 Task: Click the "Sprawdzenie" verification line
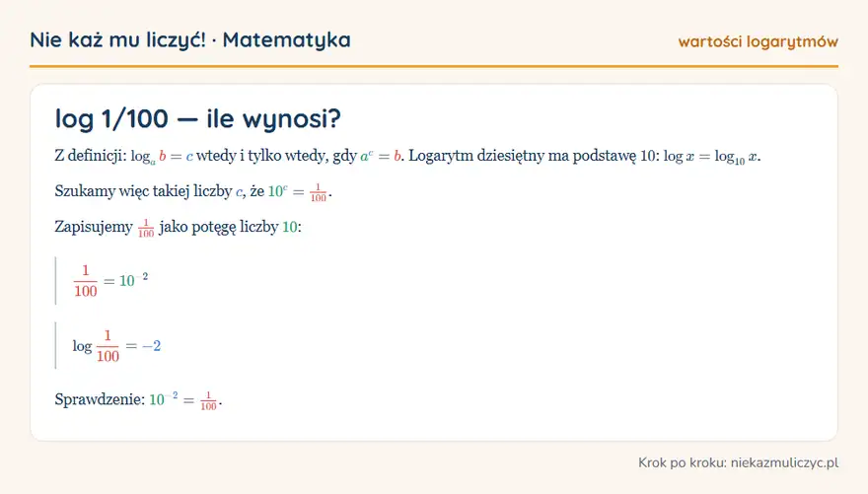(x=138, y=399)
